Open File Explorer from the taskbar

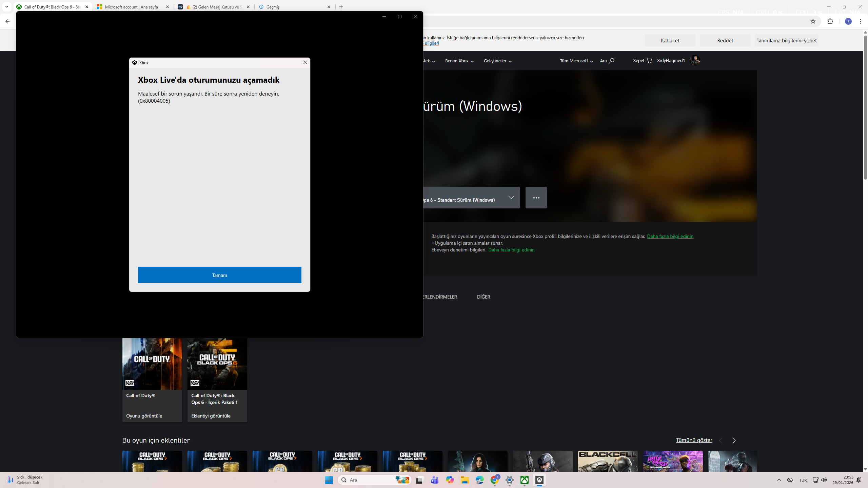pyautogui.click(x=465, y=480)
